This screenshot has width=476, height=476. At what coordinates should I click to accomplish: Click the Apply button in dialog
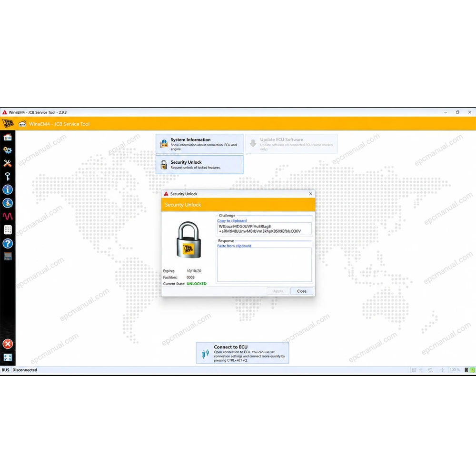pos(278,291)
